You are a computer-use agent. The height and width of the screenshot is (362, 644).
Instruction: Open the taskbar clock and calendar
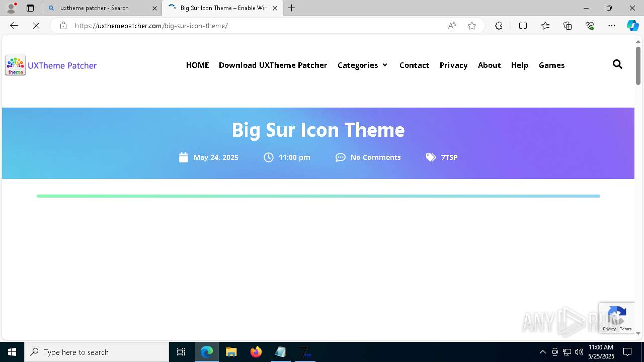pos(601,352)
